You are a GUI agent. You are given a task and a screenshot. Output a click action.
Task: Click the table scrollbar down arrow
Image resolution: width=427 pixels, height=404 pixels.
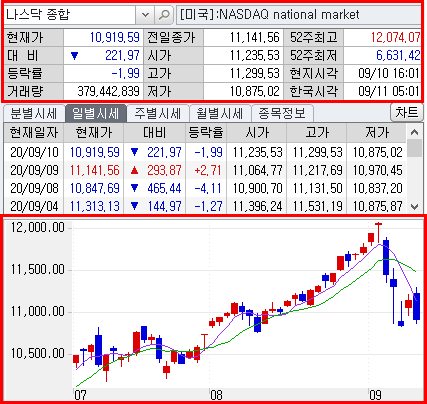pos(414,207)
